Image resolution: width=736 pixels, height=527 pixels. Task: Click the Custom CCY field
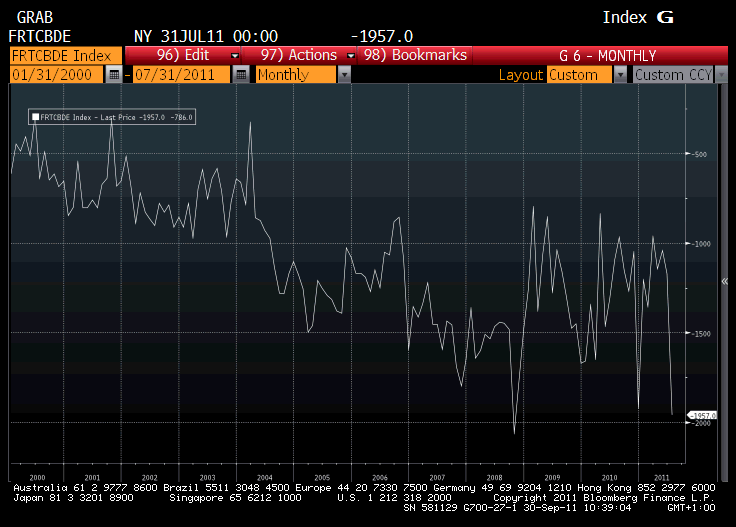673,75
